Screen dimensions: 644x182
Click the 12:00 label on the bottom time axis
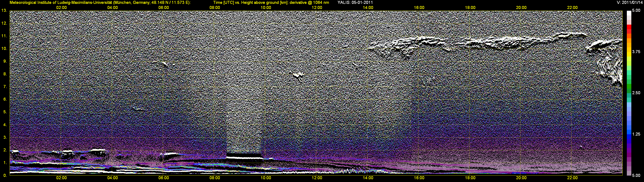pyautogui.click(x=317, y=178)
